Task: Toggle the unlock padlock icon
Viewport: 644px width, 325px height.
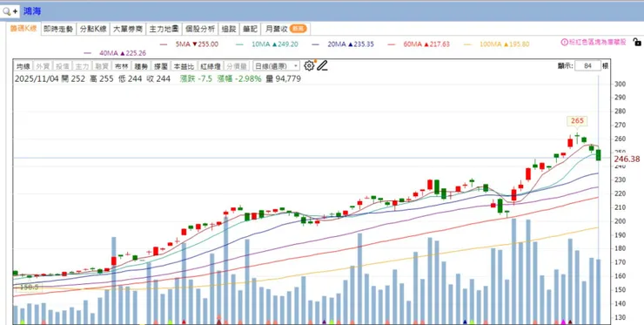Action: [637, 42]
